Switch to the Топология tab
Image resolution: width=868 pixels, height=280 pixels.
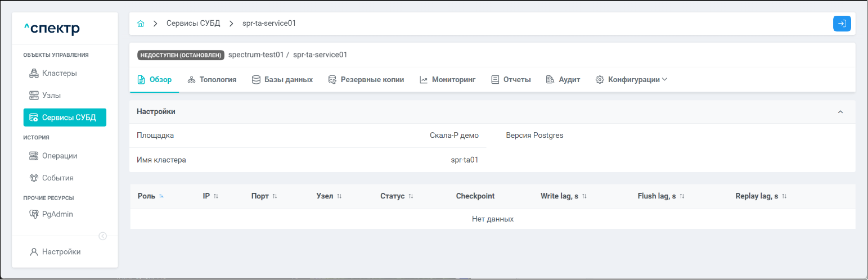click(x=212, y=80)
